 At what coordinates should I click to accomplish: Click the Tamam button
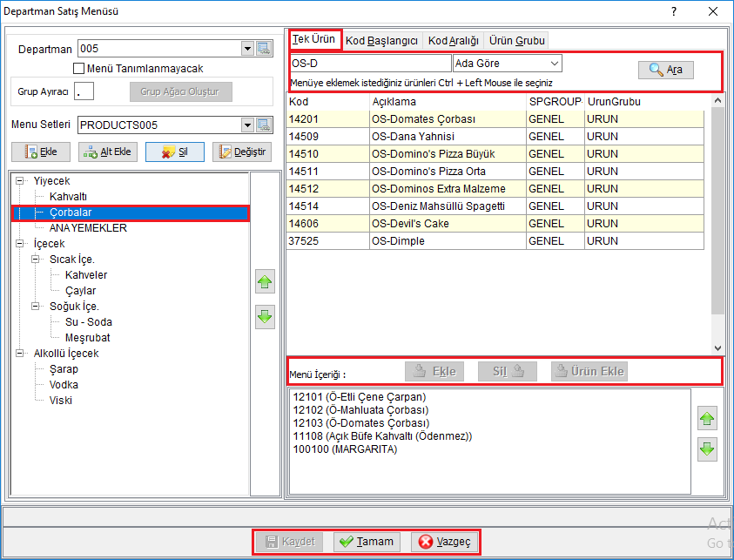click(x=367, y=542)
